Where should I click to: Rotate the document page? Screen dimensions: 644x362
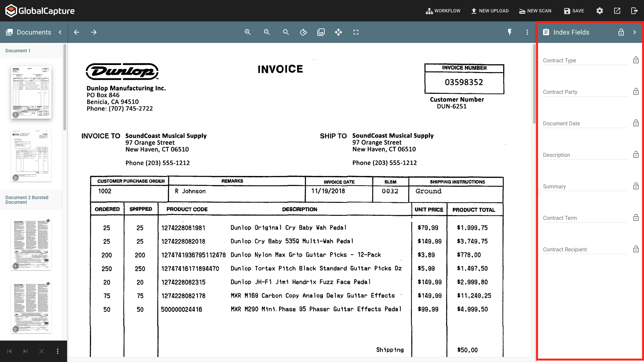pos(304,32)
